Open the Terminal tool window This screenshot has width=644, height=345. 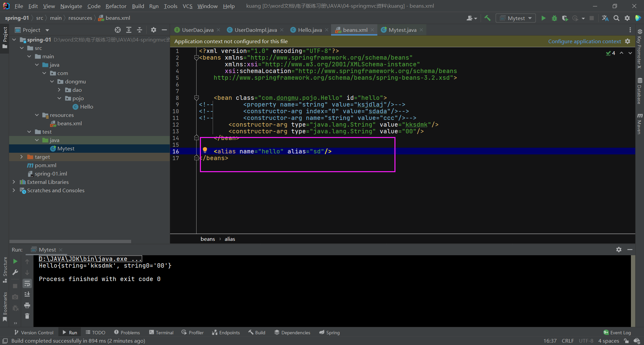pos(161,332)
